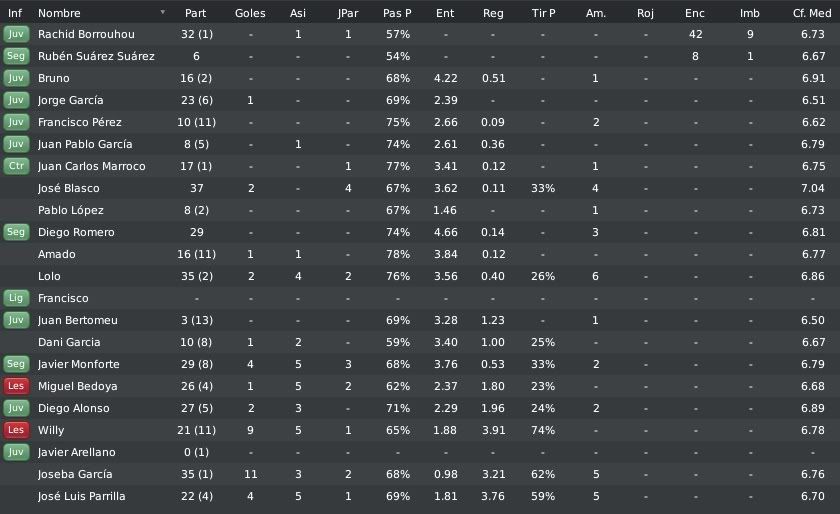
Task: Click the red Les badge next to Willy
Action: (x=16, y=429)
